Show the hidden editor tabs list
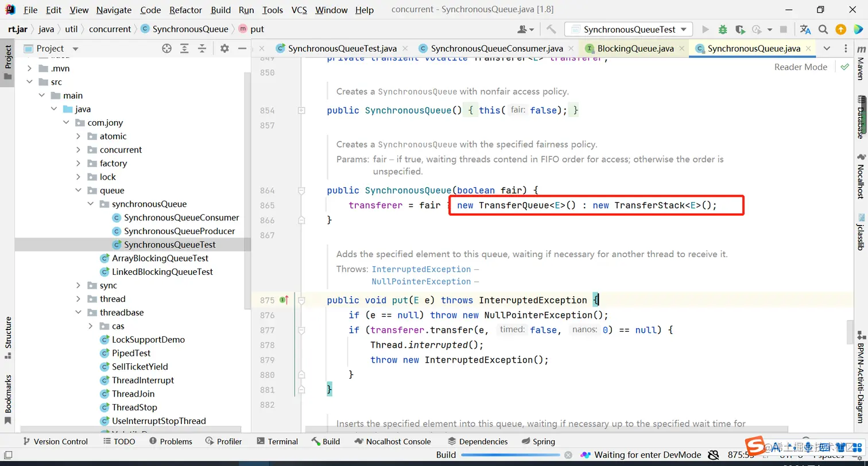The height and width of the screenshot is (466, 868). [x=827, y=48]
